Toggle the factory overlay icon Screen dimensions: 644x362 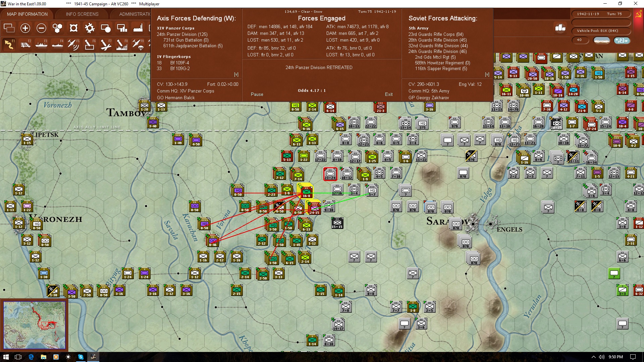pos(138,28)
